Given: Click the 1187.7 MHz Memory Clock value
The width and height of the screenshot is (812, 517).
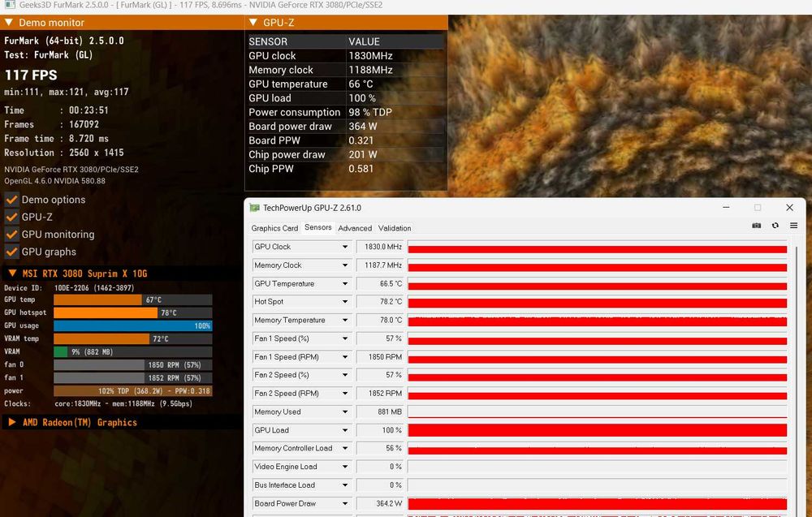Looking at the screenshot, I should click(379, 265).
